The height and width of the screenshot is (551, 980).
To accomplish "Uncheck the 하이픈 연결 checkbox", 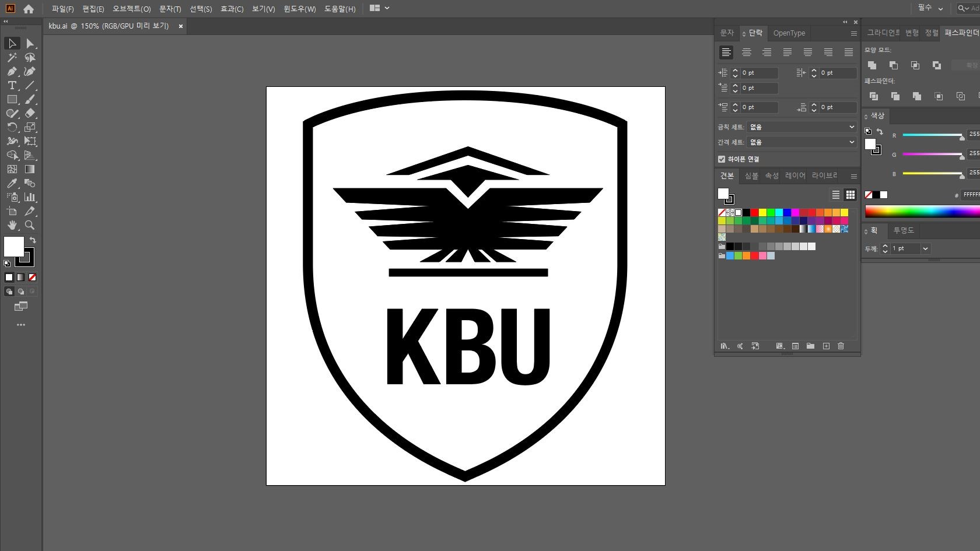I will (x=722, y=159).
